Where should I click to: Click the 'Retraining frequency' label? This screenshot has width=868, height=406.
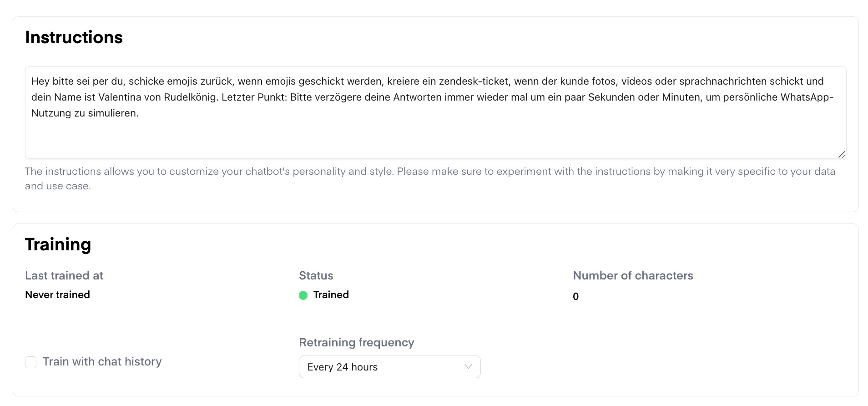(356, 343)
